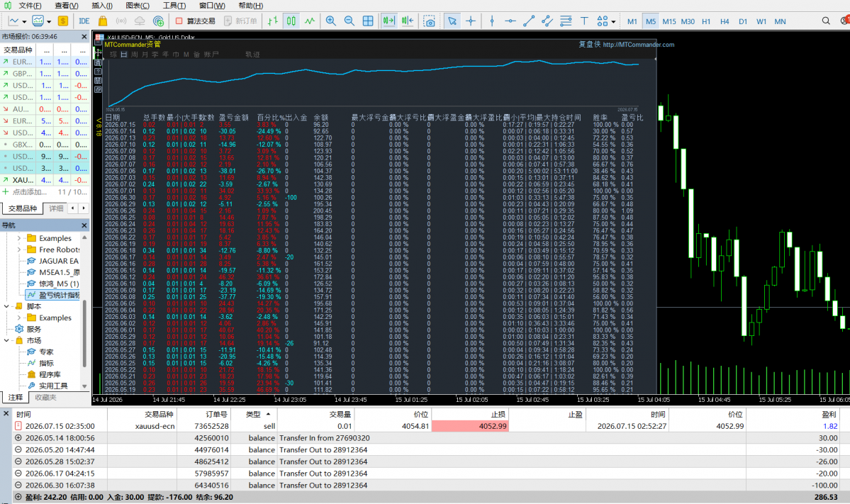The image size is (850, 504).
Task: Open the 图表(C) menu
Action: (137, 6)
